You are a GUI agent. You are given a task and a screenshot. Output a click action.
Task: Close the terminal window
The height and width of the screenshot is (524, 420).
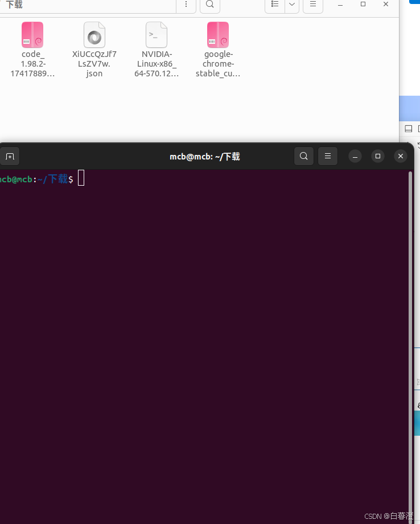click(401, 156)
